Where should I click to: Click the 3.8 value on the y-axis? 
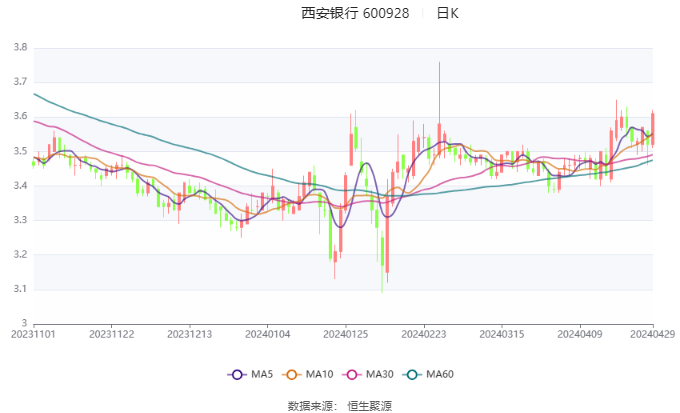point(19,47)
